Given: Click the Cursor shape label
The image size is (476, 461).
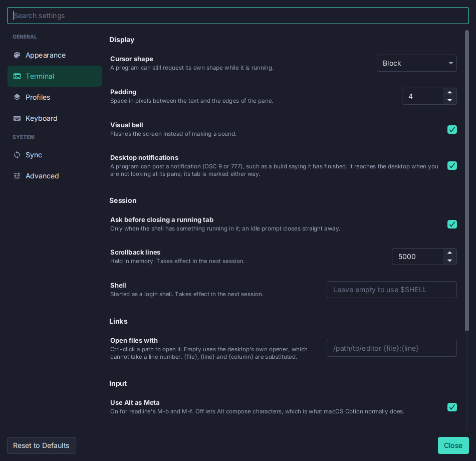Looking at the screenshot, I should (132, 59).
